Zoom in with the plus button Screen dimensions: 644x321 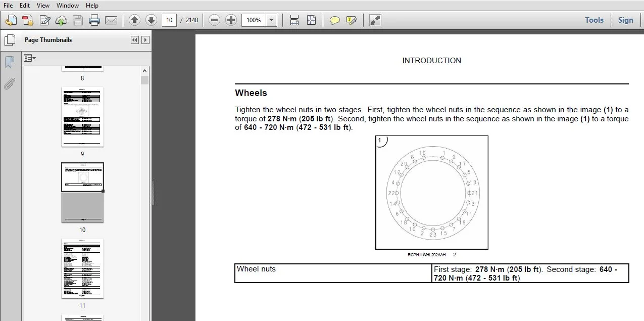(231, 20)
